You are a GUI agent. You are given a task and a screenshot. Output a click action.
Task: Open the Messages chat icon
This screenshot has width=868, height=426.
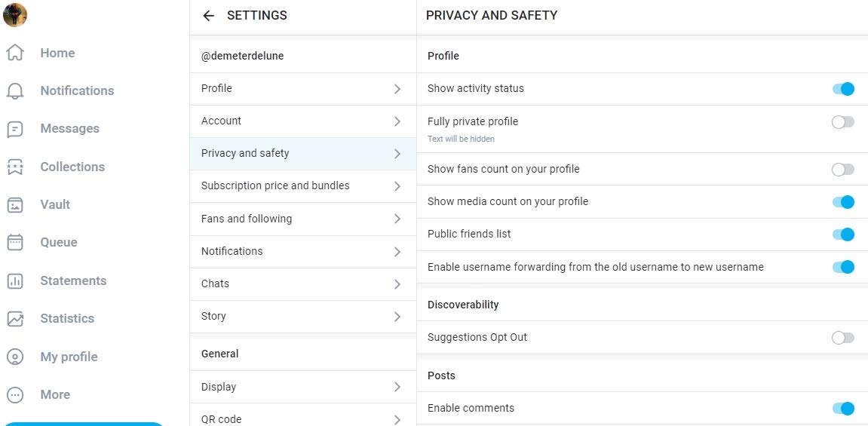pyautogui.click(x=15, y=129)
